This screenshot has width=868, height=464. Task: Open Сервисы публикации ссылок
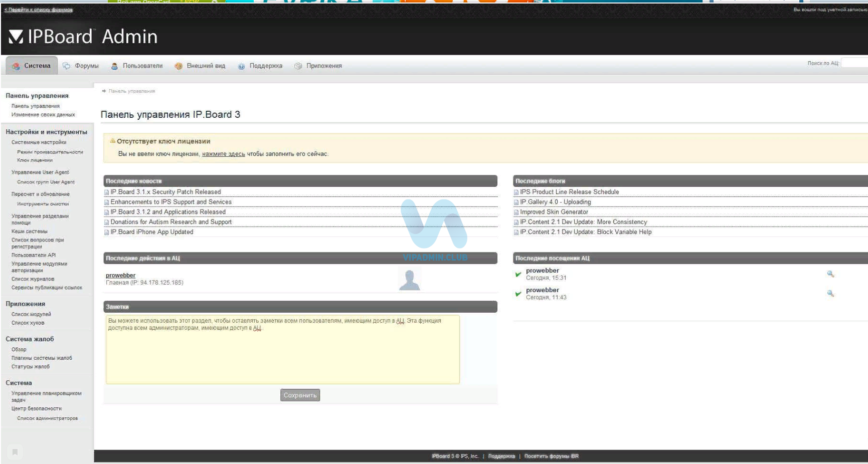(47, 288)
